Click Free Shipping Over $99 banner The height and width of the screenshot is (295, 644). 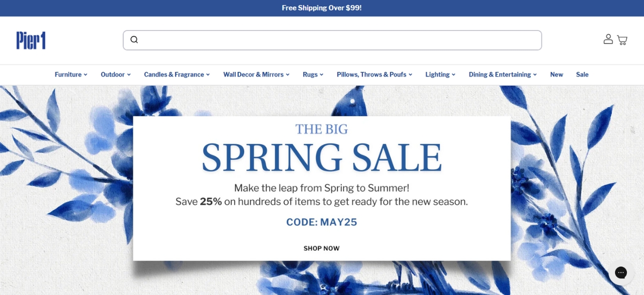pyautogui.click(x=322, y=8)
